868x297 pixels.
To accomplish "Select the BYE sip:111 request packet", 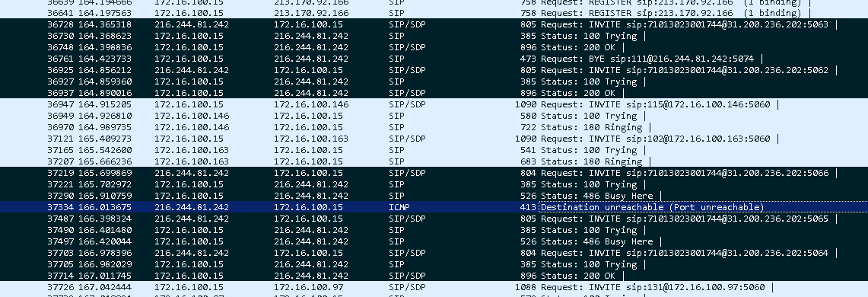I will [434, 59].
